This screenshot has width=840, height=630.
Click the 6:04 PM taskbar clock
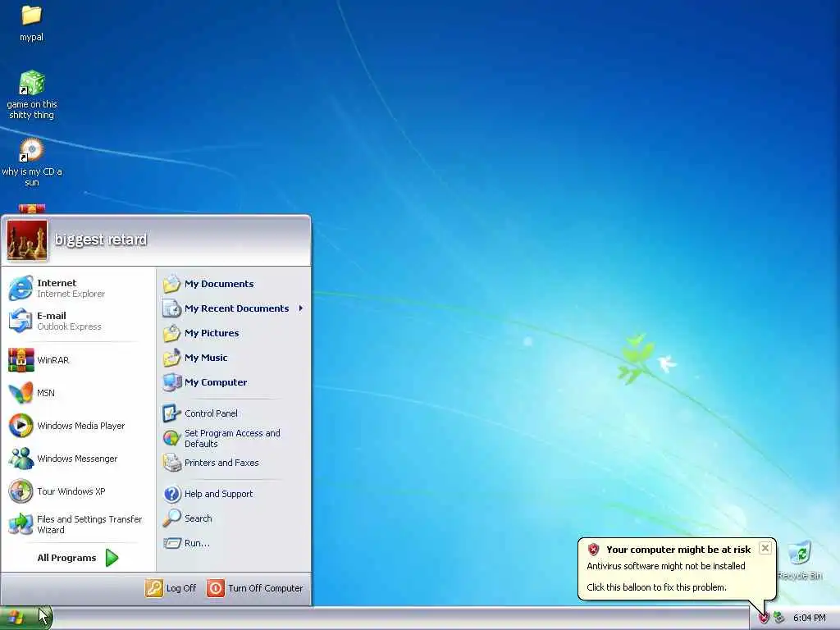[x=809, y=619]
